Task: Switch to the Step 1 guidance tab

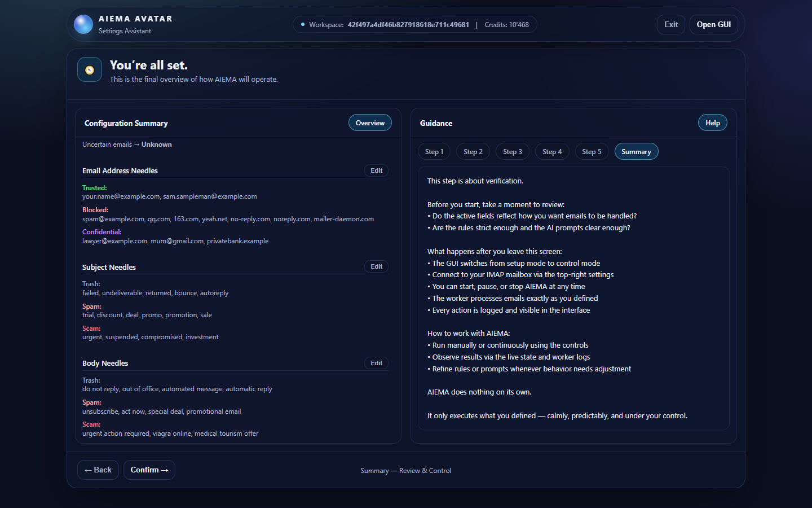Action: [x=434, y=152]
